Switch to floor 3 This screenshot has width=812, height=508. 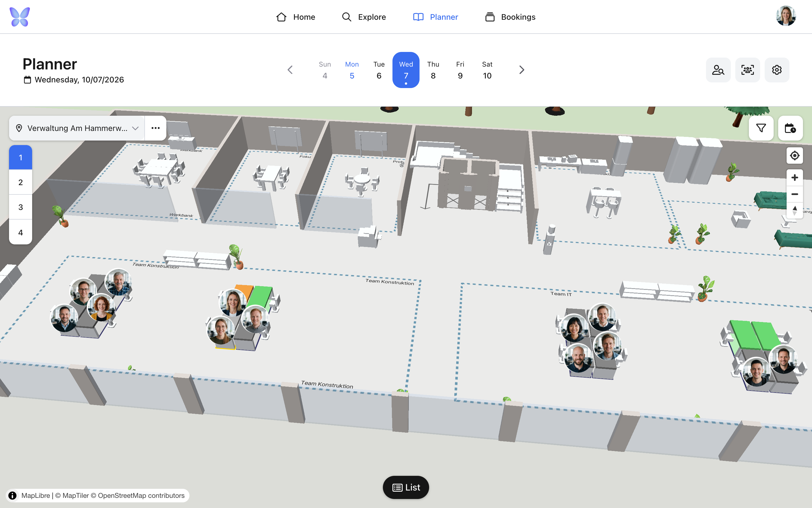21,207
